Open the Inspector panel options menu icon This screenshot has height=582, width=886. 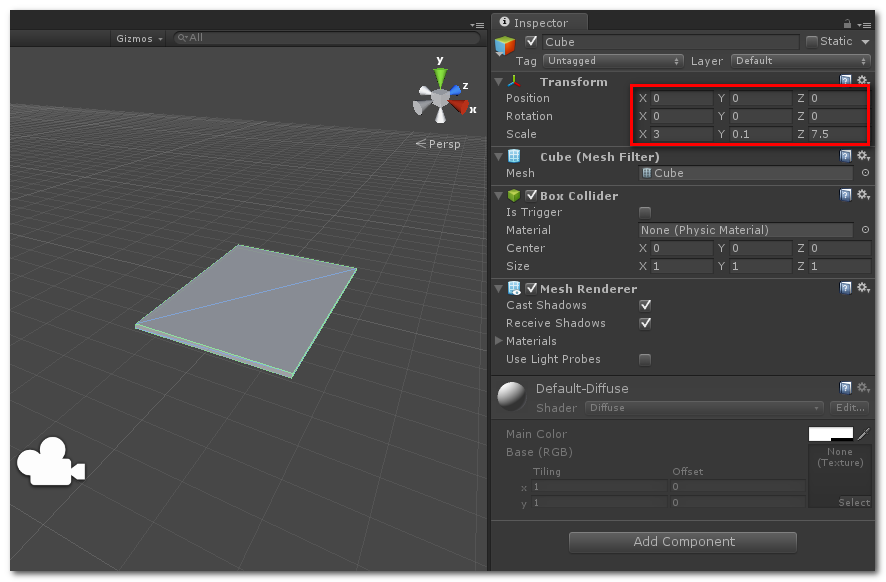point(864,24)
